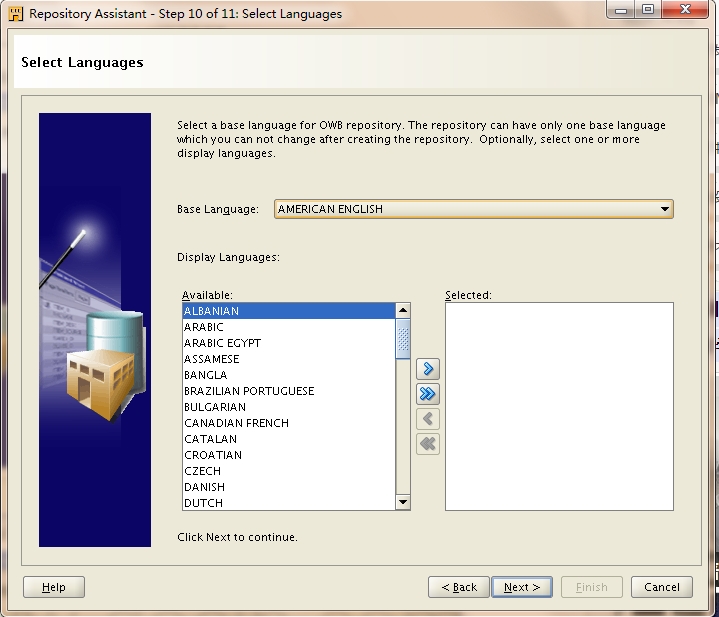Viewport: 719px width, 617px height.
Task: Select ARABIC in Available list
Action: [x=288, y=327]
